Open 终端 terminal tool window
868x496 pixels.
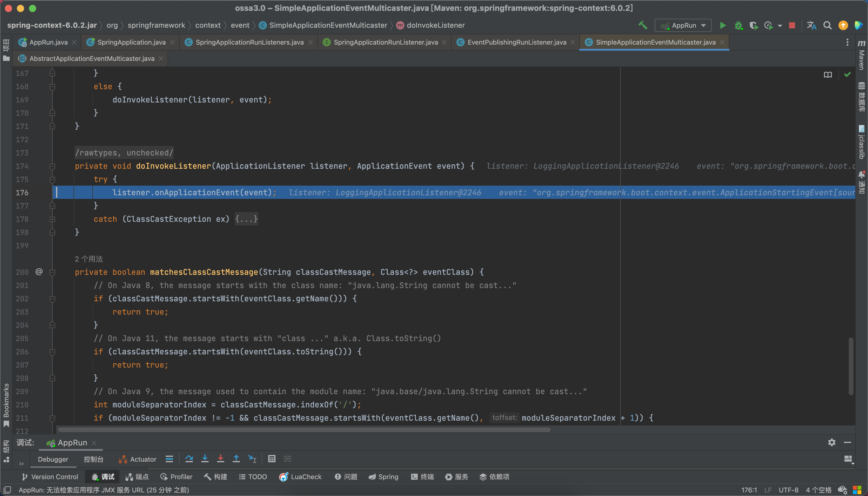pos(423,477)
